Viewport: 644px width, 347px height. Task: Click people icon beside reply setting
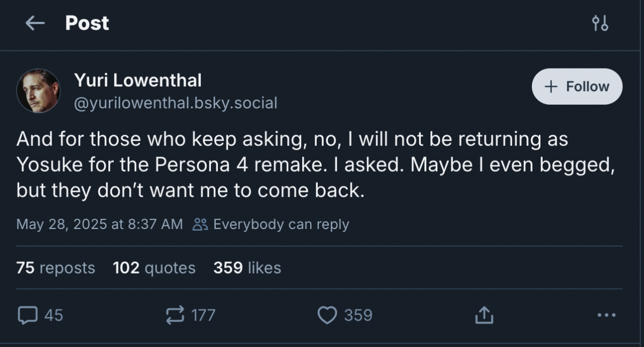[200, 224]
